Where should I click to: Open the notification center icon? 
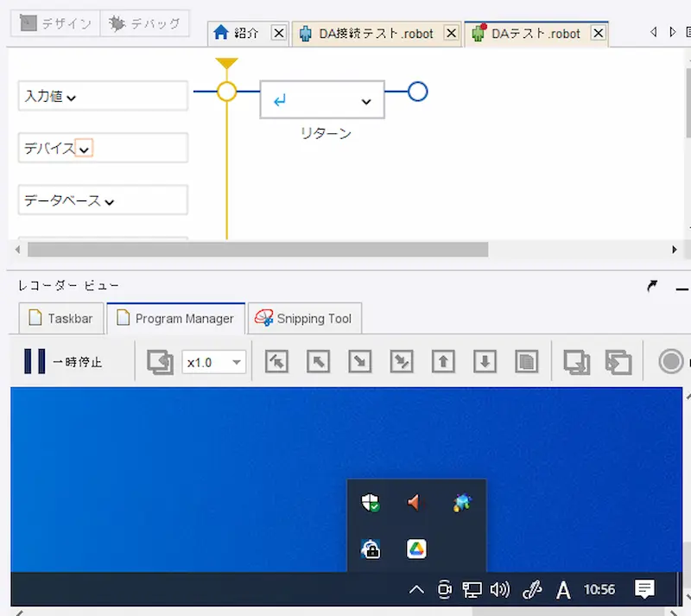(x=644, y=589)
